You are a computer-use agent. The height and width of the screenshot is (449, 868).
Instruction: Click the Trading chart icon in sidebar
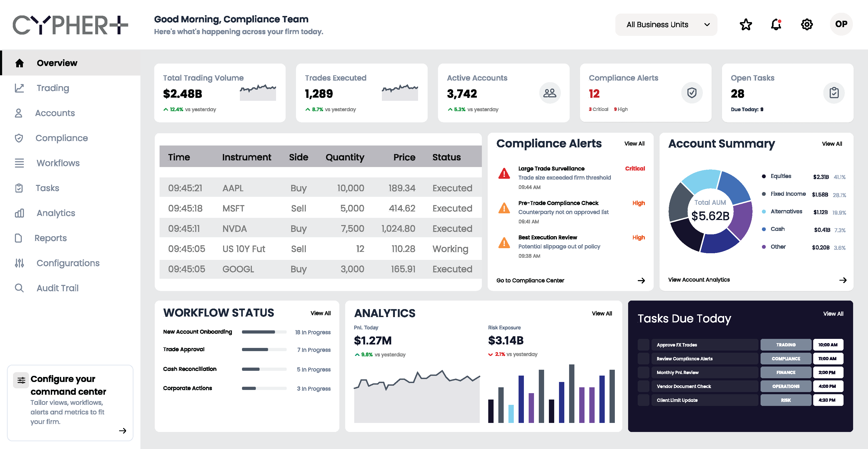click(x=19, y=88)
